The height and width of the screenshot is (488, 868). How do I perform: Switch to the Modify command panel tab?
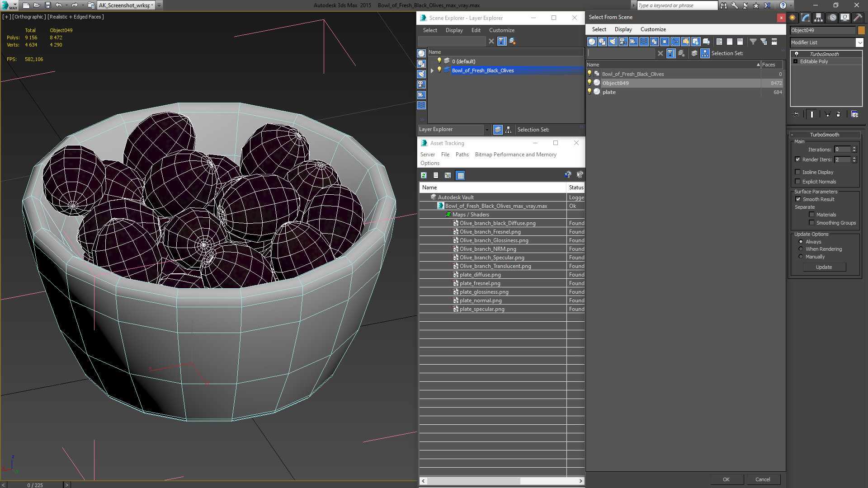(x=806, y=18)
